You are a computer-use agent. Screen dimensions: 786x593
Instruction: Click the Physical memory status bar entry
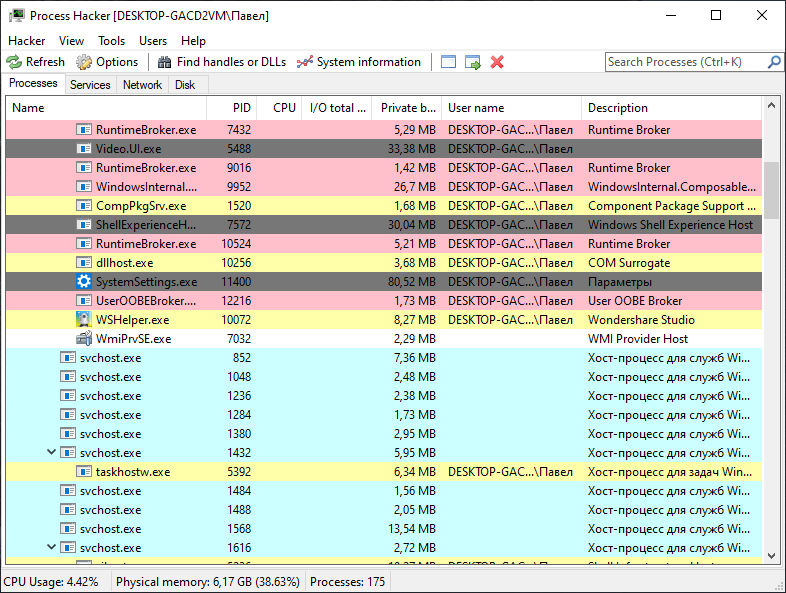coord(208,582)
